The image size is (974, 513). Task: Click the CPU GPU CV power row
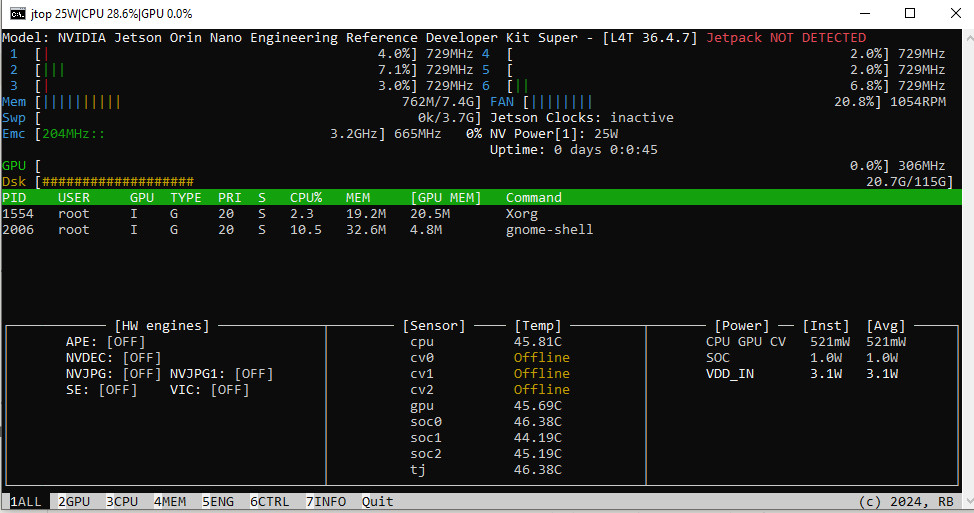(x=806, y=342)
